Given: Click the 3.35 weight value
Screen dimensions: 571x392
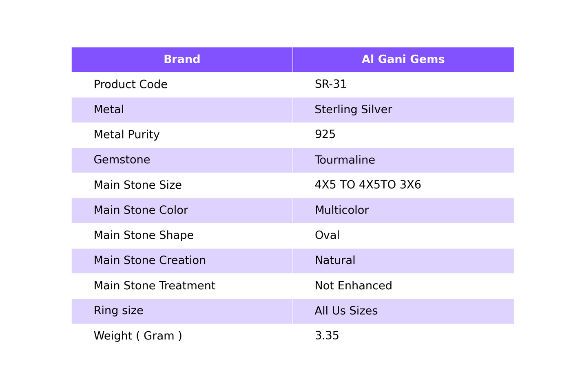Looking at the screenshot, I should point(327,336).
